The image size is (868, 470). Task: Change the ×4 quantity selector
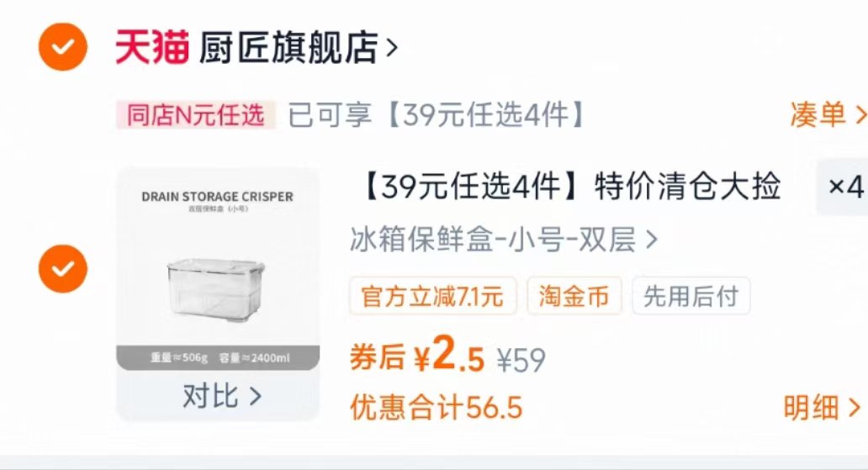(x=844, y=187)
